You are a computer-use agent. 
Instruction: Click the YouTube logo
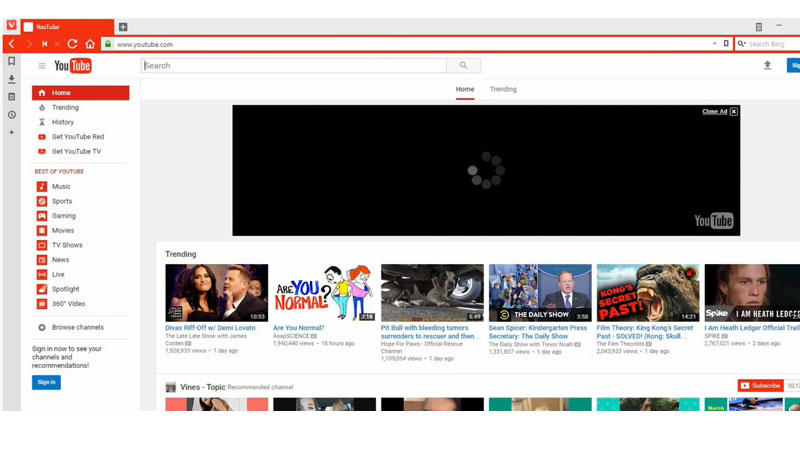pyautogui.click(x=73, y=66)
